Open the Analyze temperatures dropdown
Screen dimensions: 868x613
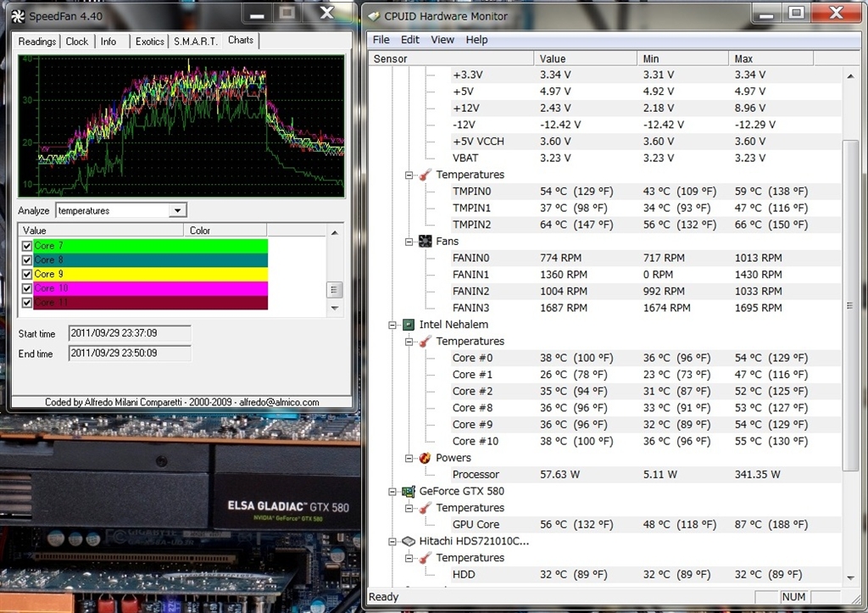coord(177,210)
